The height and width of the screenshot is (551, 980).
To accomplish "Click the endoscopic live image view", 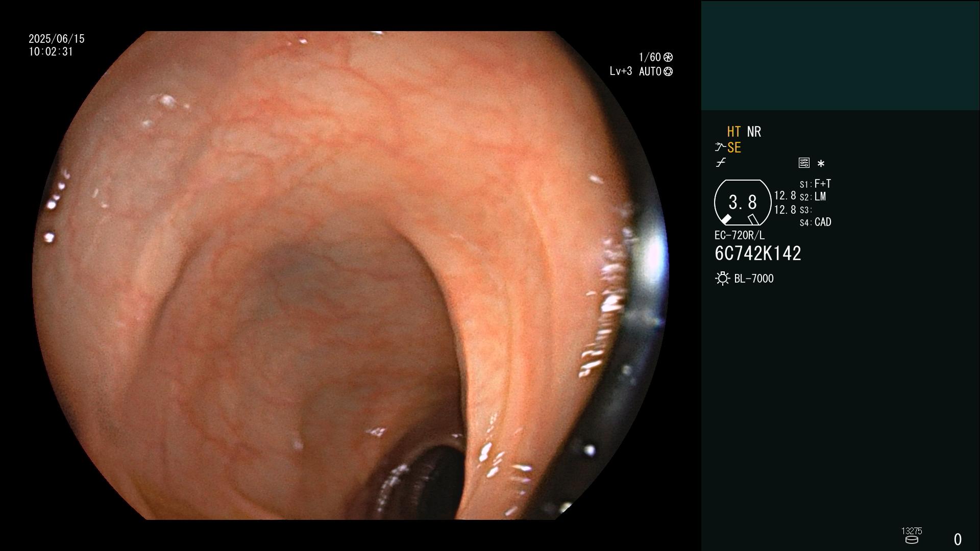I will (x=350, y=275).
